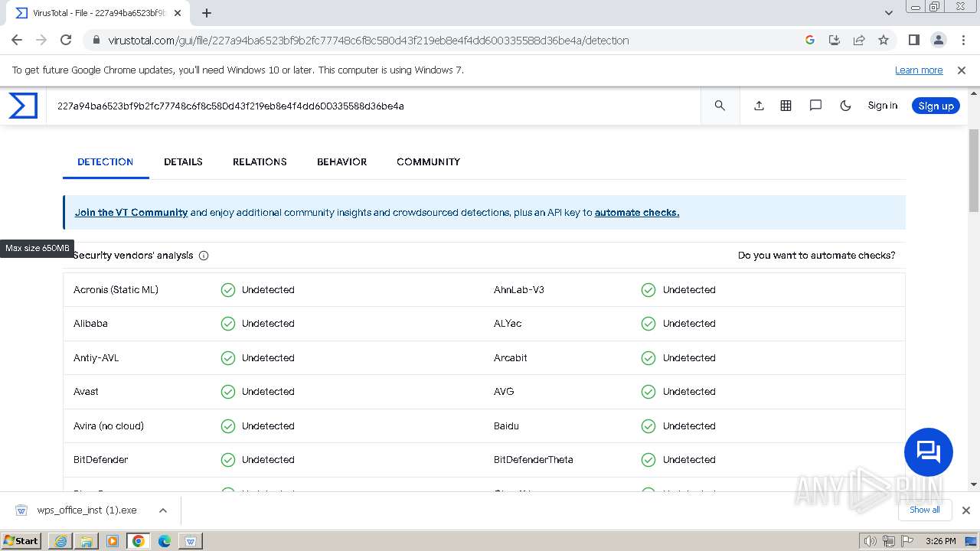Image resolution: width=980 pixels, height=551 pixels.
Task: Click the volume icon in system tray
Action: (x=871, y=541)
